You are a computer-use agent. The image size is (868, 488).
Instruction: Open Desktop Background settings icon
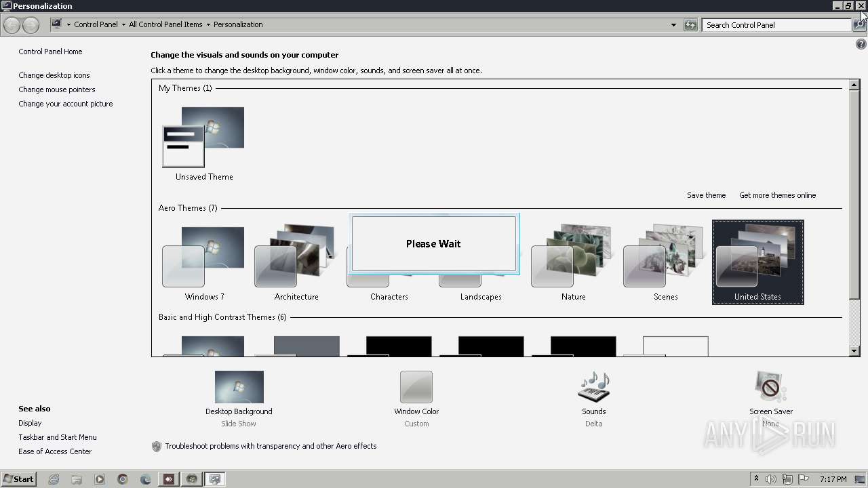click(x=239, y=387)
